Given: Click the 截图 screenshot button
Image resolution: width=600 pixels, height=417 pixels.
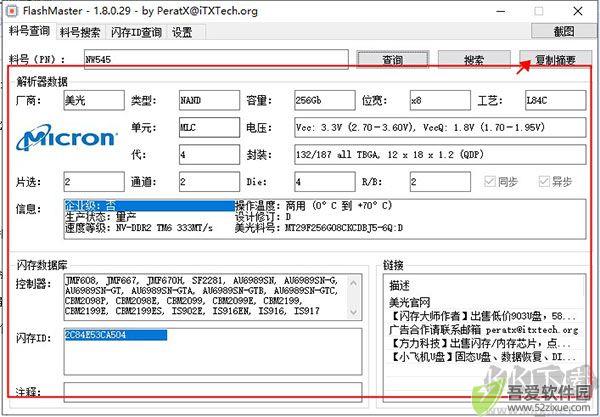Looking at the screenshot, I should [x=564, y=31].
